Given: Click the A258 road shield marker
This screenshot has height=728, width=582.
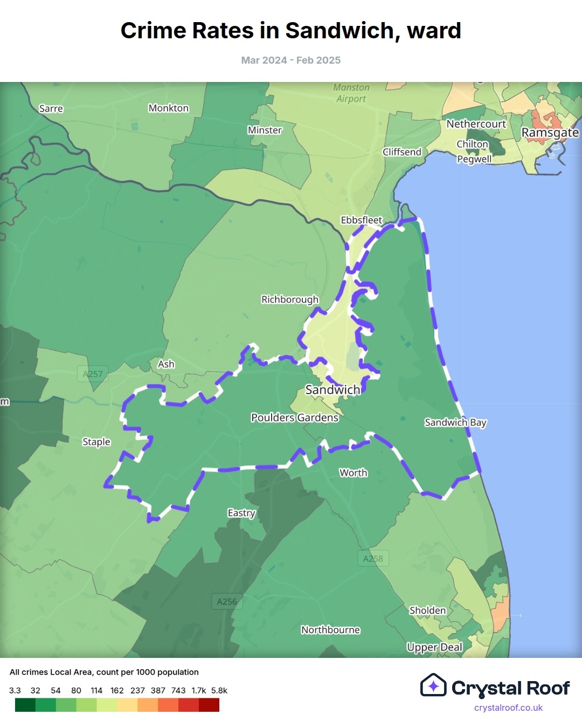Looking at the screenshot, I should tap(373, 559).
